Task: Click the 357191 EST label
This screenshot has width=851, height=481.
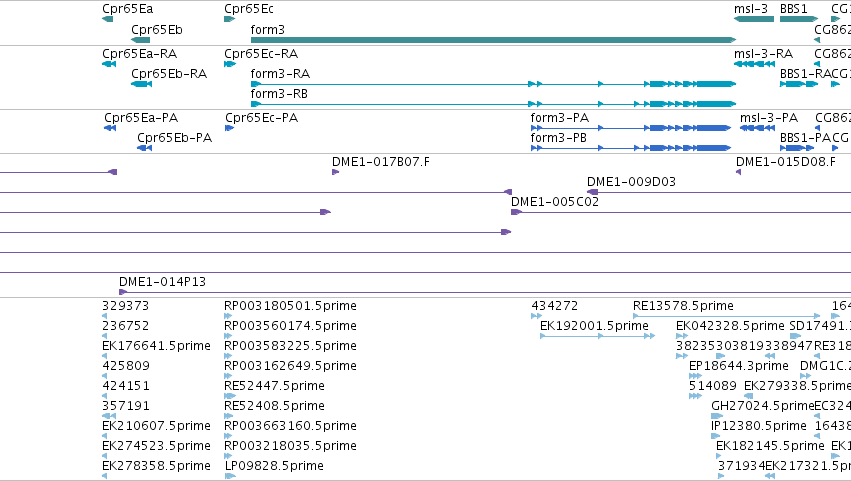Action: pyautogui.click(x=126, y=406)
